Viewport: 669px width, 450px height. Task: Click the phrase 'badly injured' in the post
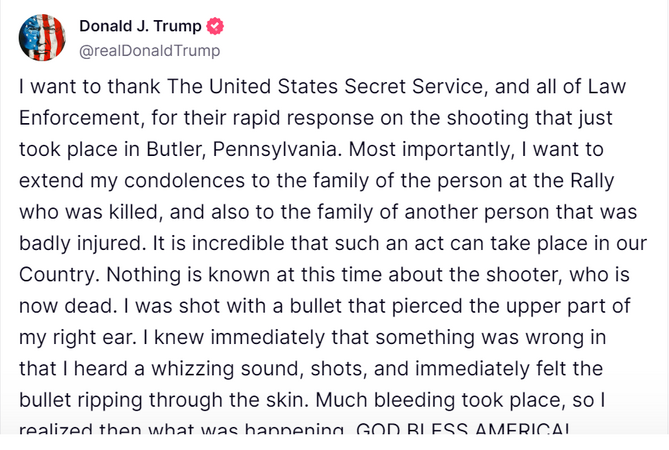(80, 244)
